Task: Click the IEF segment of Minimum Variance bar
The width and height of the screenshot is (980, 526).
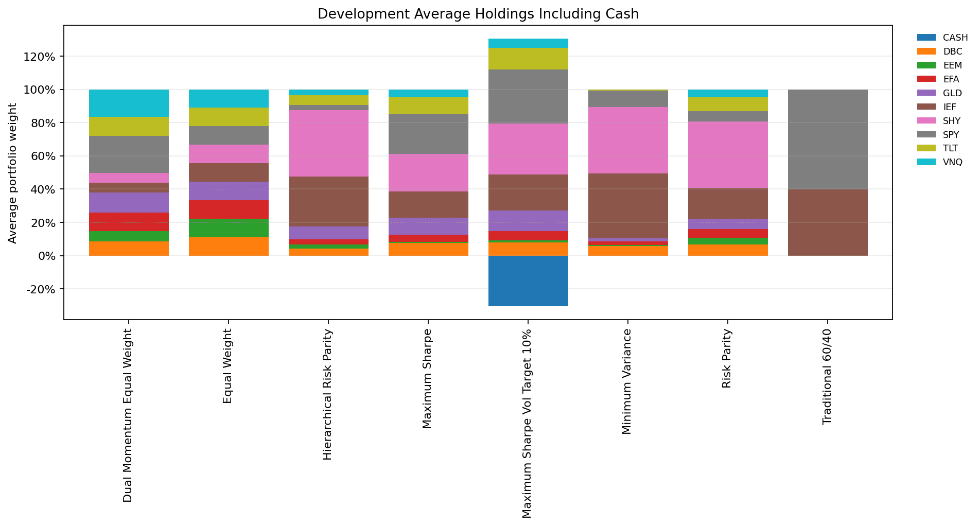Action: click(628, 206)
